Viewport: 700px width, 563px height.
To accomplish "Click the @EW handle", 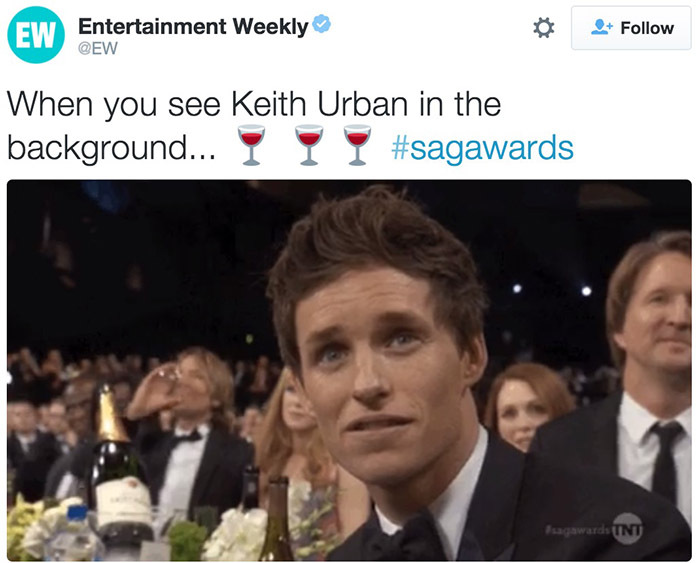I will pyautogui.click(x=98, y=48).
